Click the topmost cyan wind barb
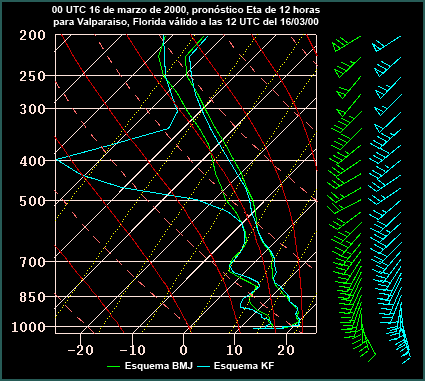The width and height of the screenshot is (425, 381). (x=386, y=44)
